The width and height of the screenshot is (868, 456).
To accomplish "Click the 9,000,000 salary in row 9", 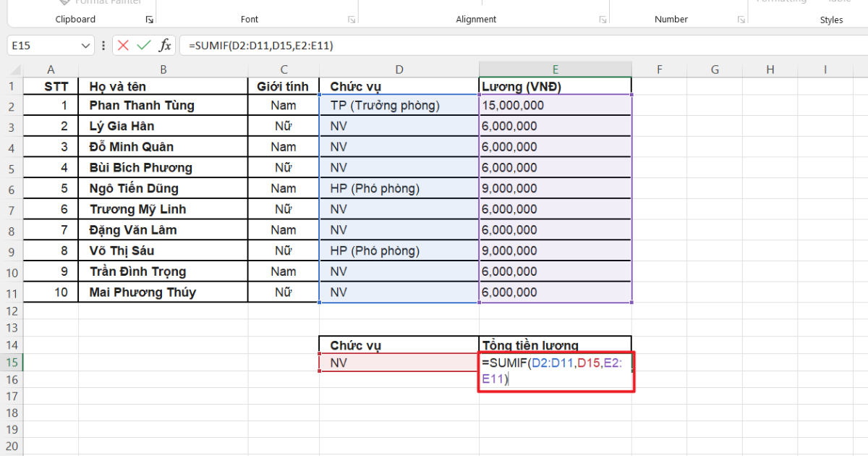I will 555,251.
